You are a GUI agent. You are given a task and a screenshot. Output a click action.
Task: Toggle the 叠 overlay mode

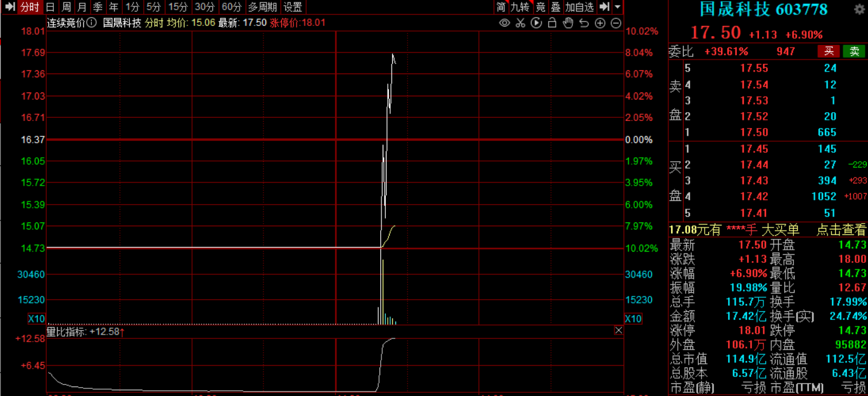point(555,7)
